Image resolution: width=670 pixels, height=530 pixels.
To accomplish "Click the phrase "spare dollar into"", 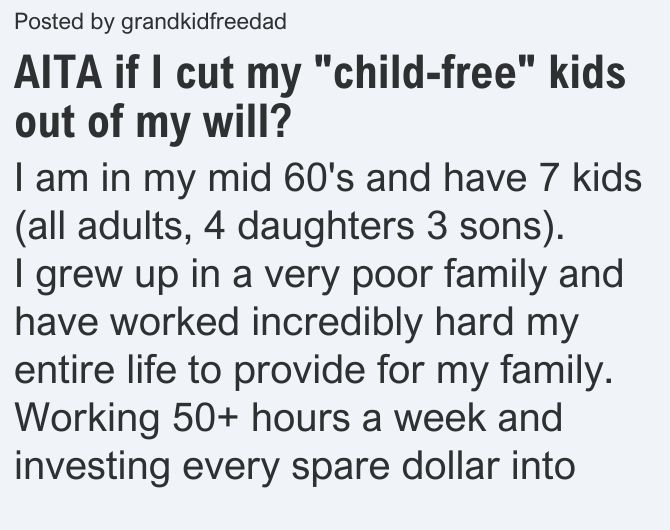I will 433,467.
